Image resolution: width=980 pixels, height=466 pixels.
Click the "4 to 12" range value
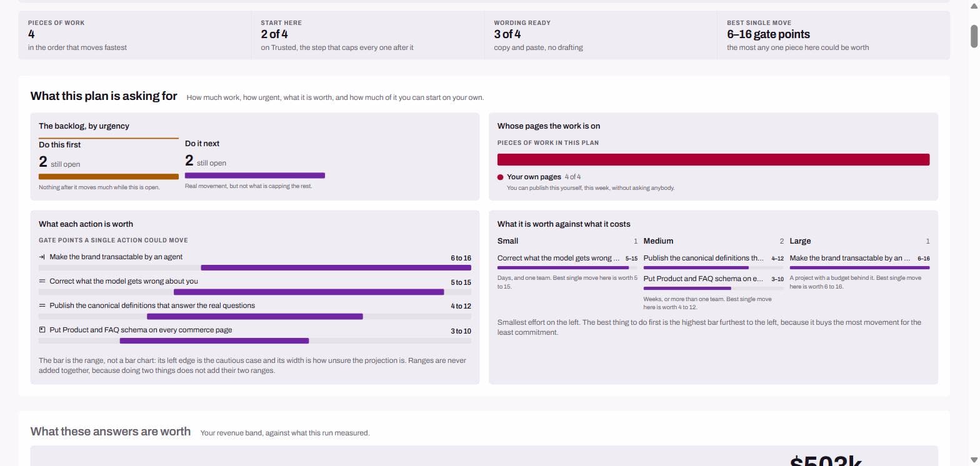(461, 307)
